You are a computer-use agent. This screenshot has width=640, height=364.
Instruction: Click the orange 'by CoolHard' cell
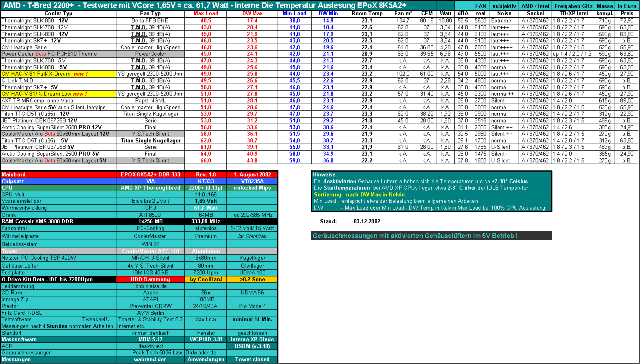click(206, 280)
